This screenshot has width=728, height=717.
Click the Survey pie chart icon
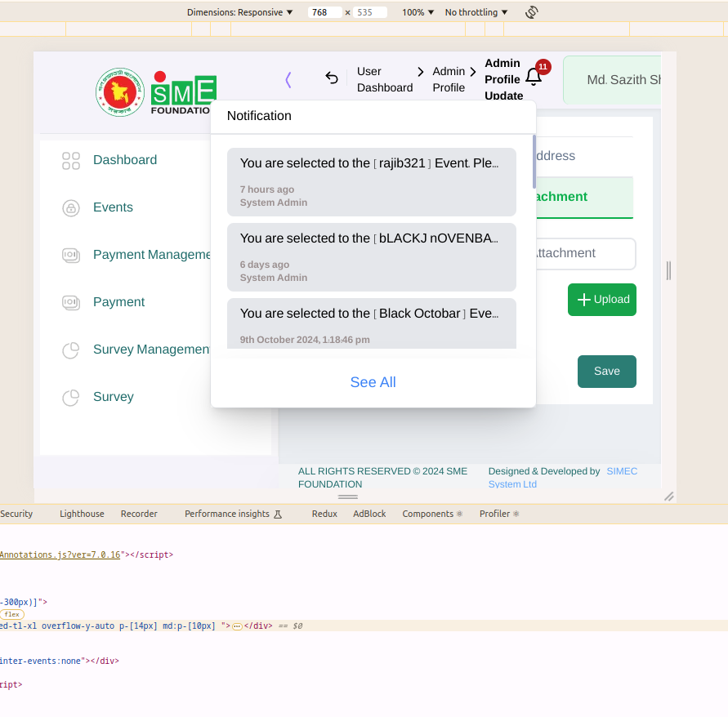pyautogui.click(x=71, y=397)
